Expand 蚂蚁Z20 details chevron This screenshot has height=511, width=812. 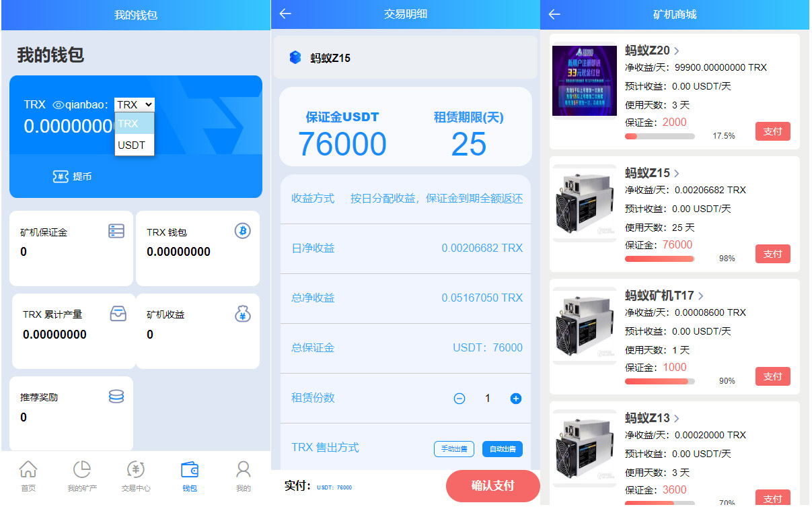[x=677, y=50]
